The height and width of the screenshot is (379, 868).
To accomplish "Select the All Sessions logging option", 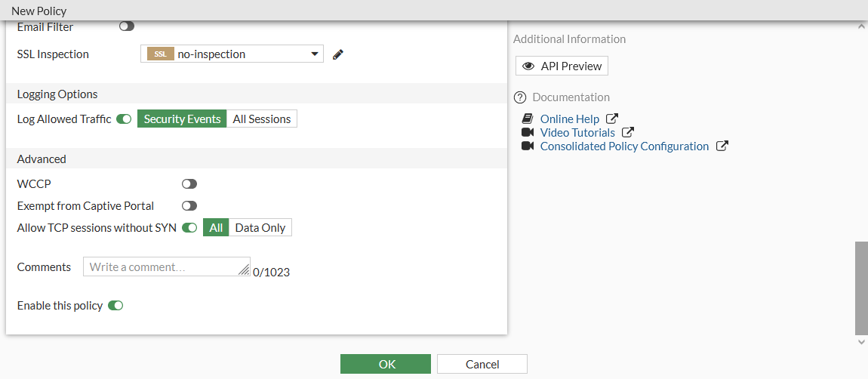I will click(x=262, y=119).
